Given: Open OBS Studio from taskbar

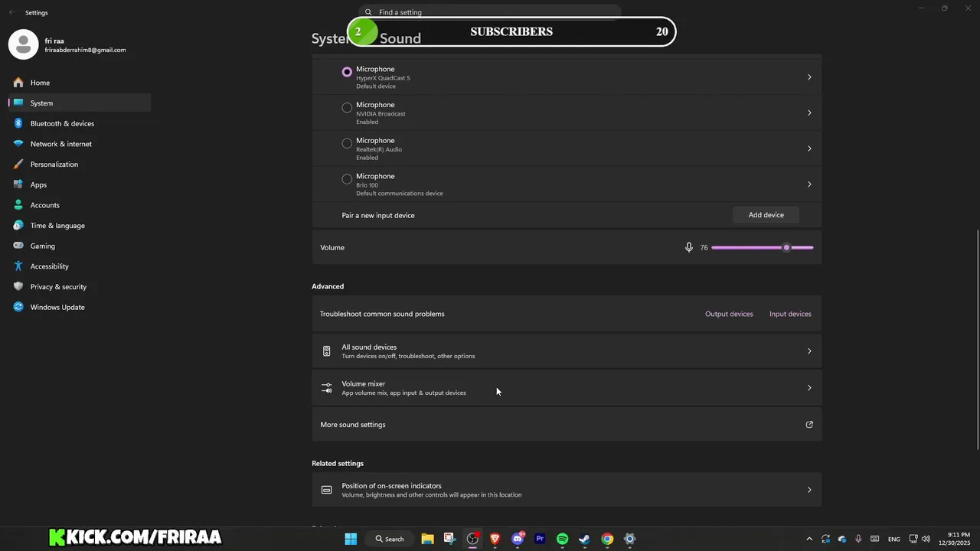Looking at the screenshot, I should [x=472, y=539].
